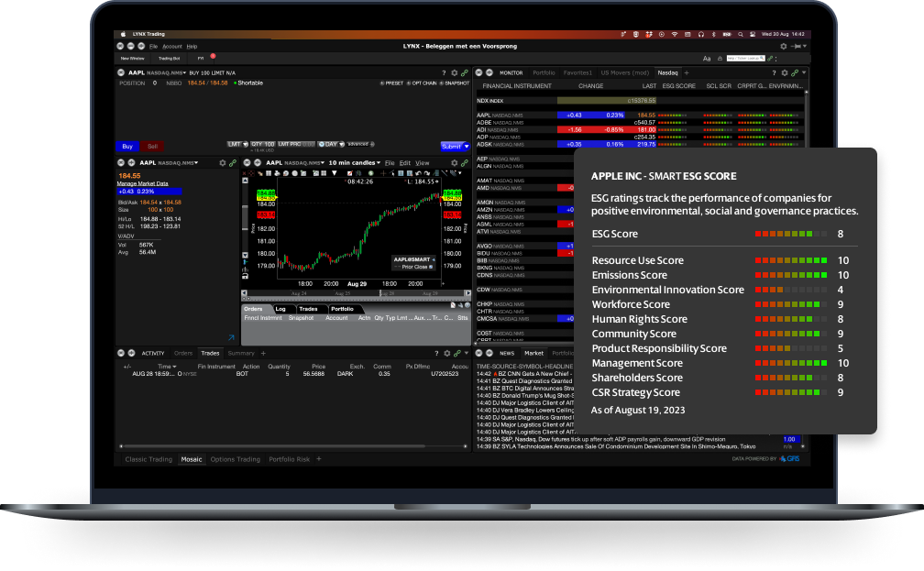Add new layout tab beside Portfolio Risk
This screenshot has height=571, width=924.
(319, 458)
